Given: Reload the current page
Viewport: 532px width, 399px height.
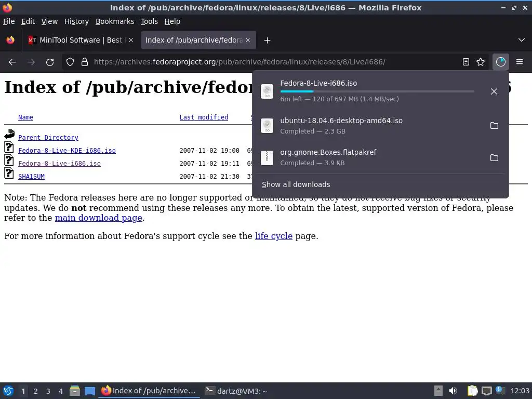Looking at the screenshot, I should (50, 62).
